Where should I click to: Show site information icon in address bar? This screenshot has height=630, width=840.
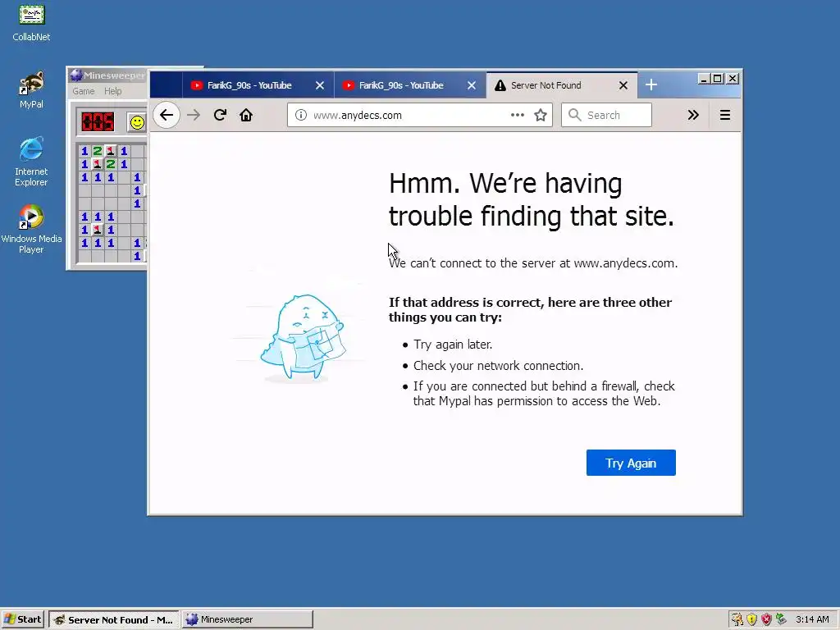[x=301, y=115]
